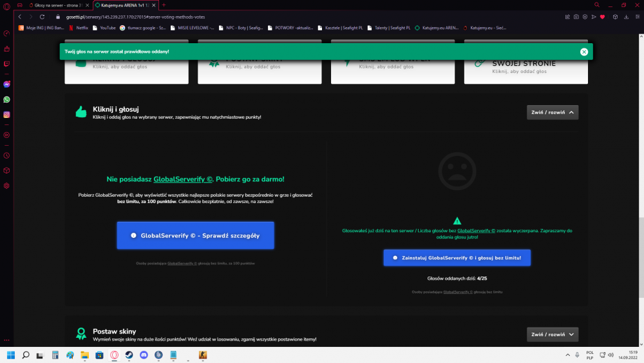644x363 pixels.
Task: Click the site lock icon
Action: click(58, 17)
